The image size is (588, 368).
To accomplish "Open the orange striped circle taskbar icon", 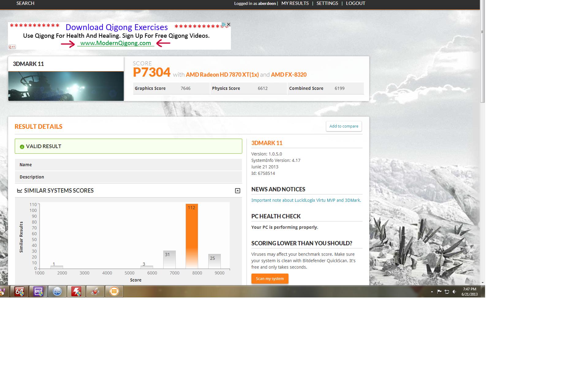I will coord(114,291).
